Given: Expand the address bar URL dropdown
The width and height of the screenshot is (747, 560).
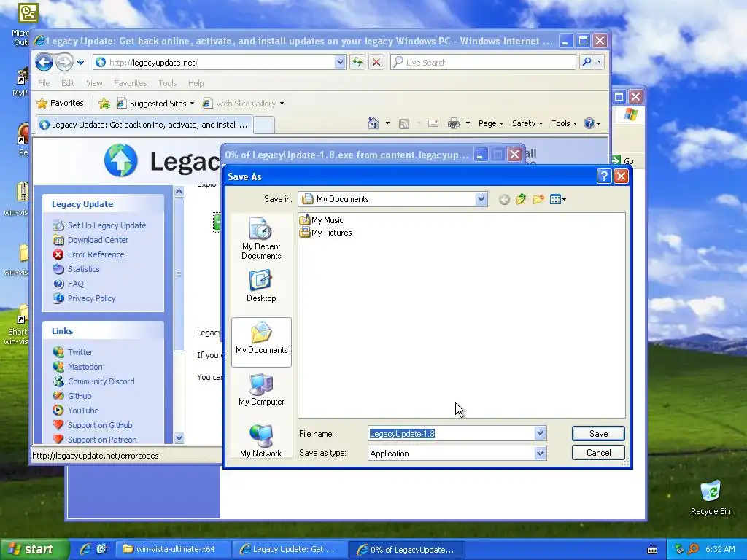Looking at the screenshot, I should (340, 62).
